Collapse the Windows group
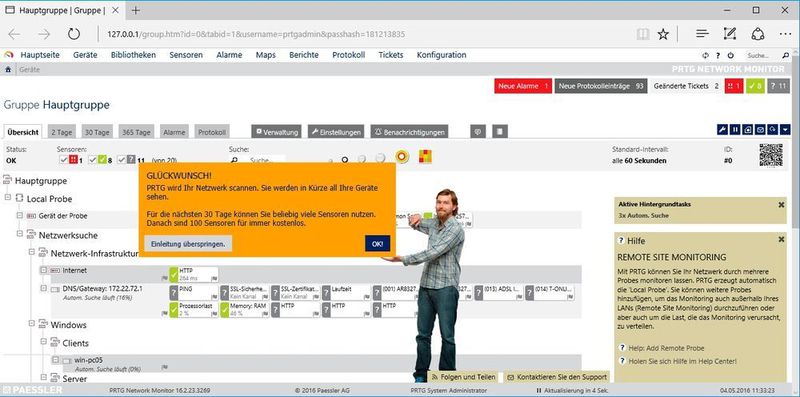Viewport: 800px width, 397px height. [32, 324]
